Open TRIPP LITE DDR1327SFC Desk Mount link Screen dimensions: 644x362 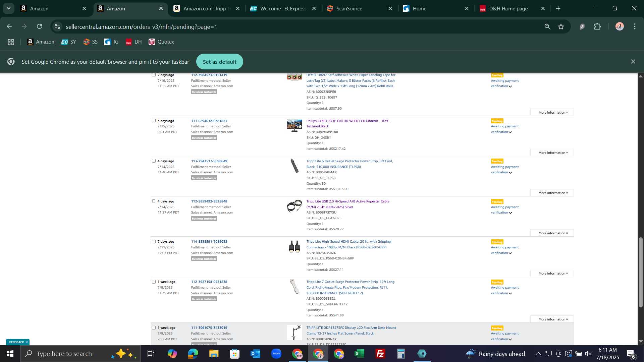pos(351,330)
